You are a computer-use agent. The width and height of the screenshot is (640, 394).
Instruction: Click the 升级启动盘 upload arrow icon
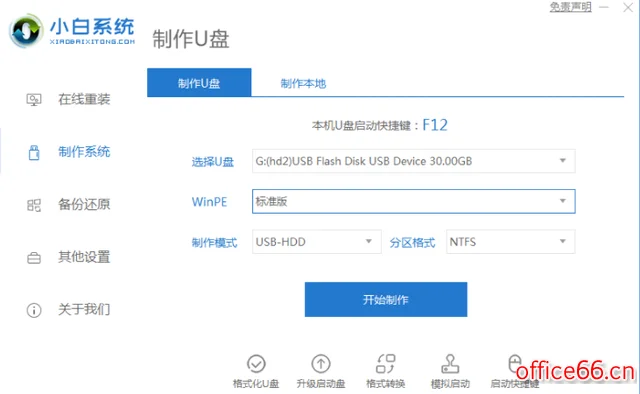[x=321, y=363]
